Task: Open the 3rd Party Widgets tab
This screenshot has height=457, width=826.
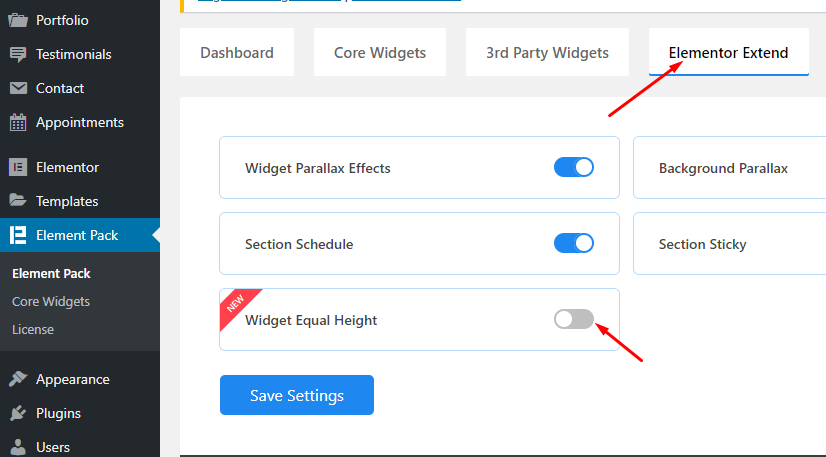Action: point(547,52)
